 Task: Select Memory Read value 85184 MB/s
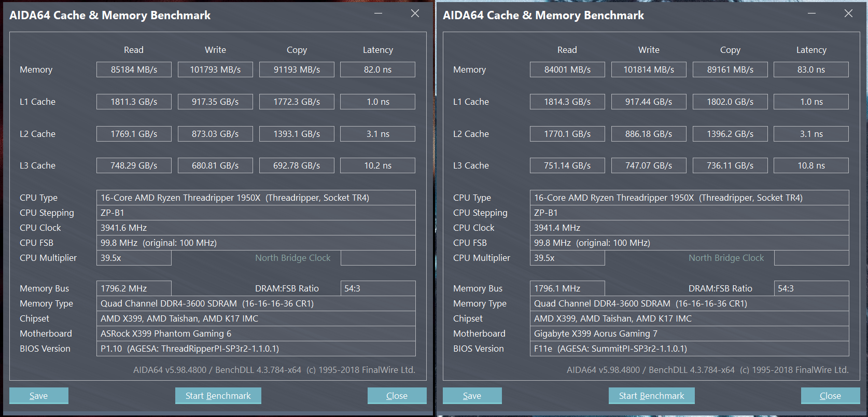(134, 69)
